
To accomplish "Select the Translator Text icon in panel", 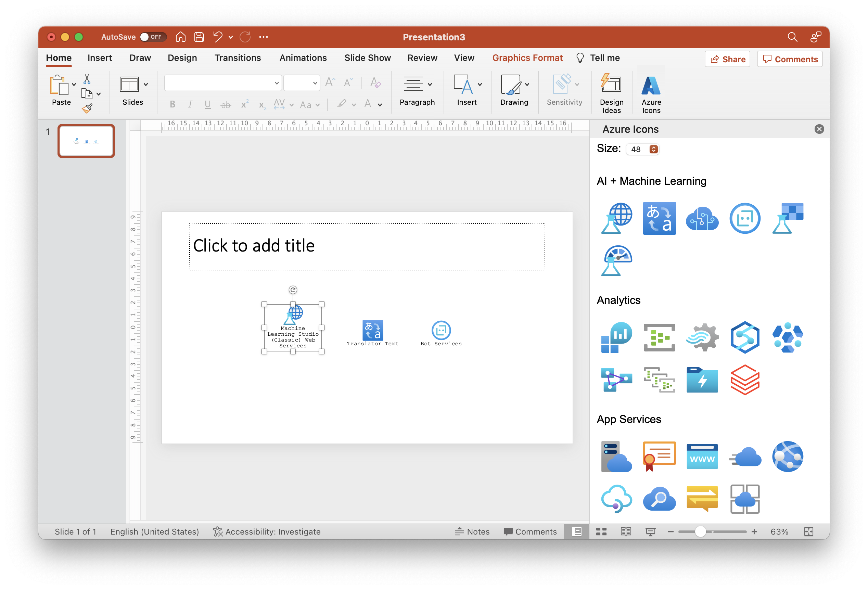I will 659,218.
